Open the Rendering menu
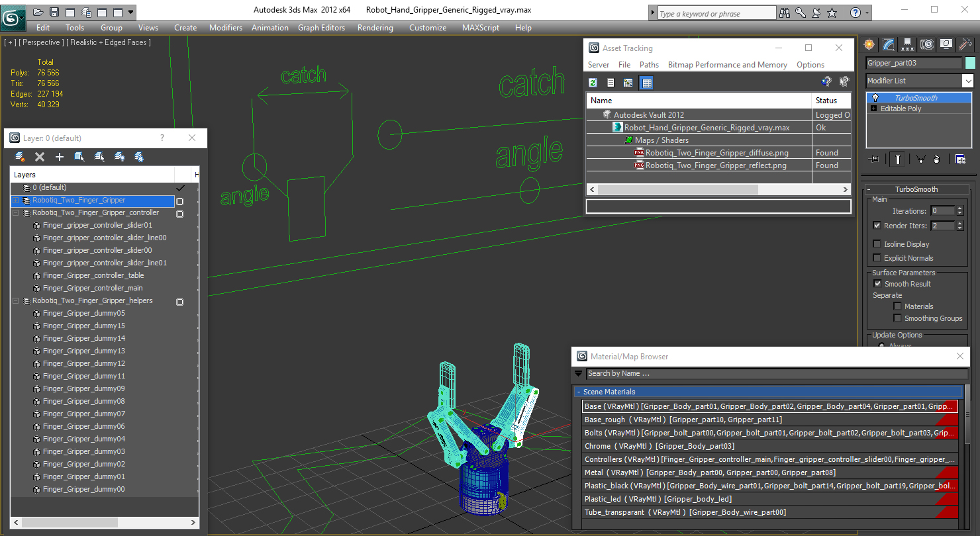Screen dimensions: 980x536 pos(375,28)
